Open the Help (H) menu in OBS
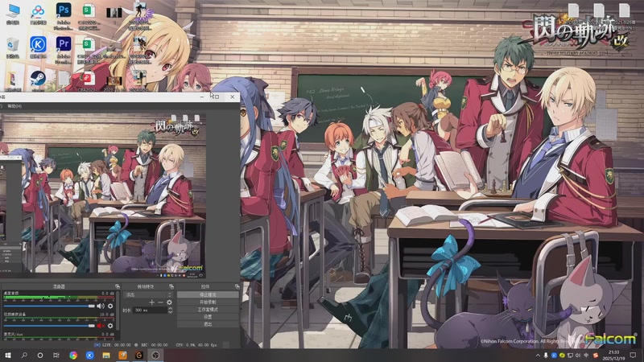Image resolution: width=644 pixels, height=362 pixels. pos(14,106)
